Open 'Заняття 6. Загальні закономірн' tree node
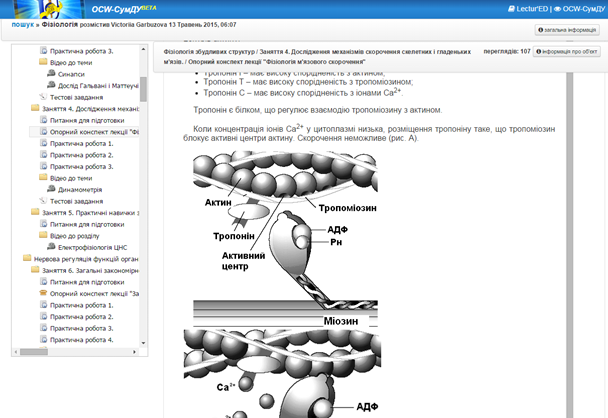Image resolution: width=608 pixels, height=418 pixels. [90, 271]
